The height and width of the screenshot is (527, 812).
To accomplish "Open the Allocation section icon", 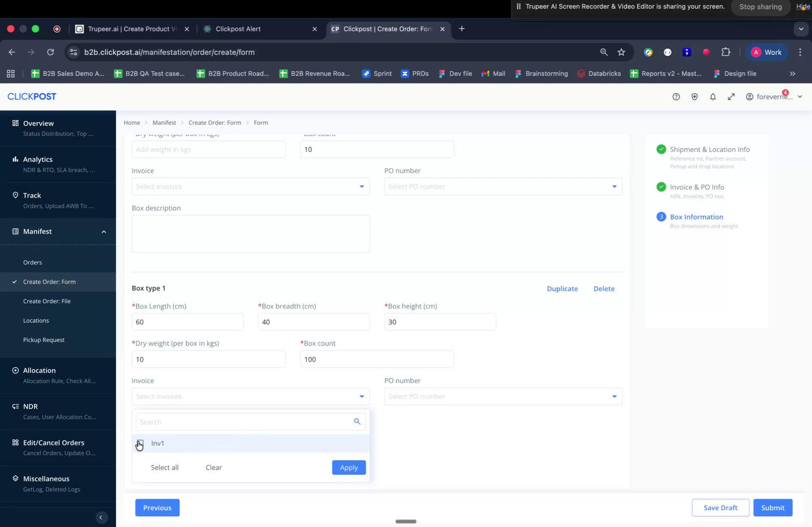I will tap(15, 370).
